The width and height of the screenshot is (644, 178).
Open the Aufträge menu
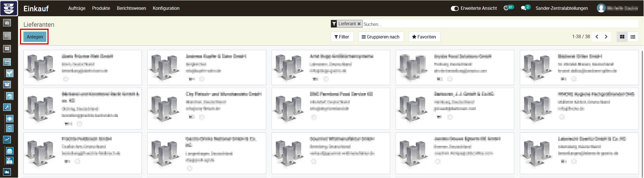click(x=76, y=8)
